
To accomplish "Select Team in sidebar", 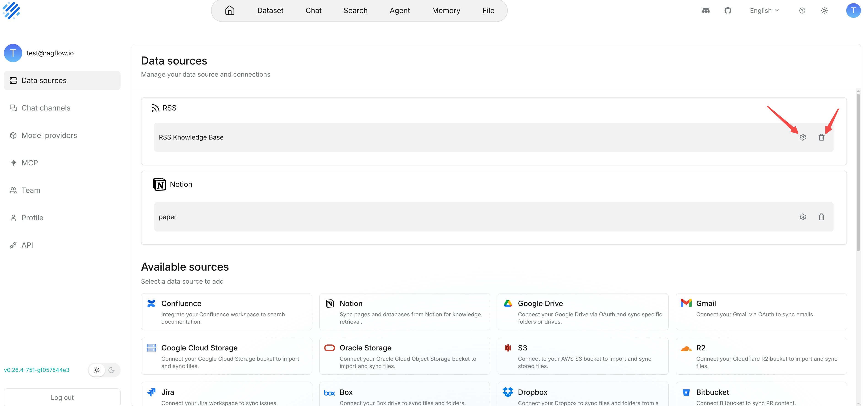I will (62, 190).
